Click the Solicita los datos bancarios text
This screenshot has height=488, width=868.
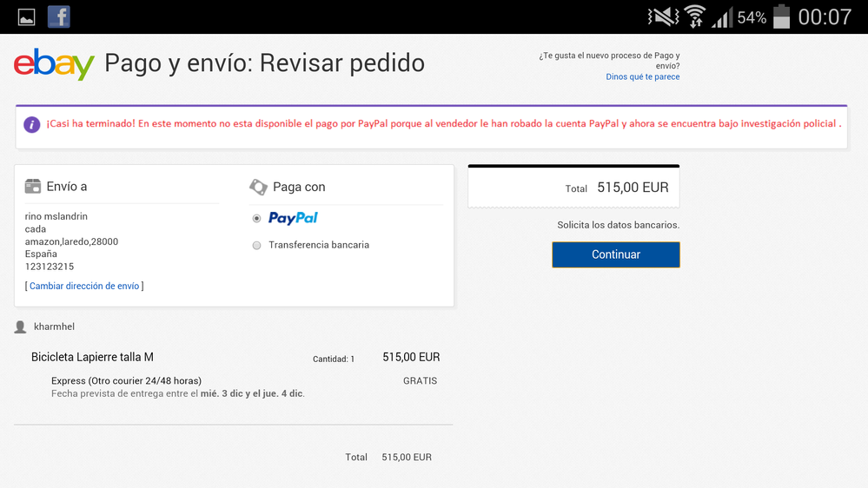(x=619, y=225)
